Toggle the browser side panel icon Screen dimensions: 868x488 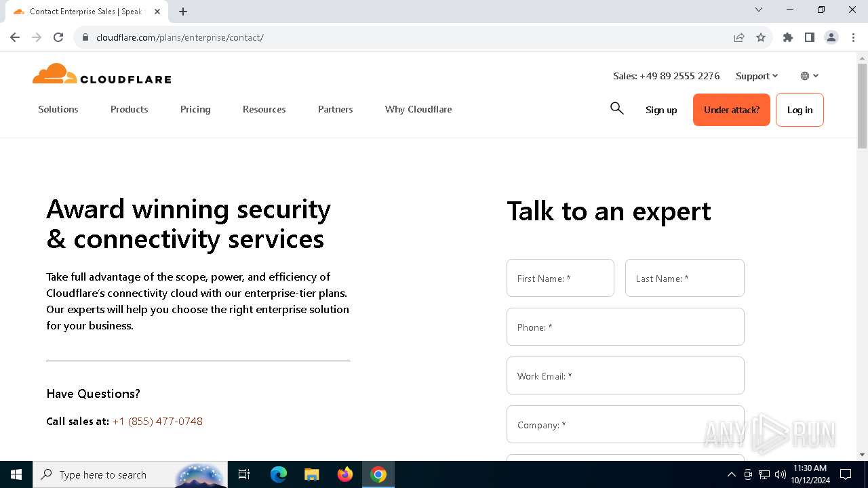pos(810,37)
